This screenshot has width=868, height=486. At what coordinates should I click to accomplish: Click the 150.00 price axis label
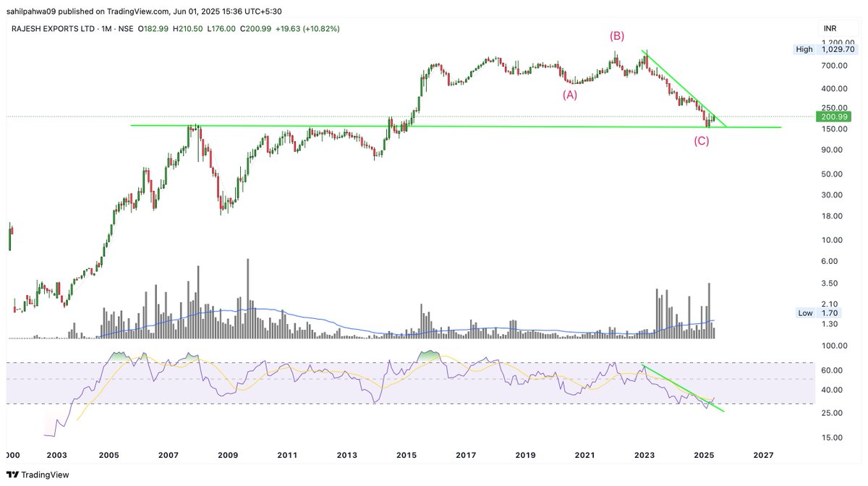pyautogui.click(x=833, y=129)
